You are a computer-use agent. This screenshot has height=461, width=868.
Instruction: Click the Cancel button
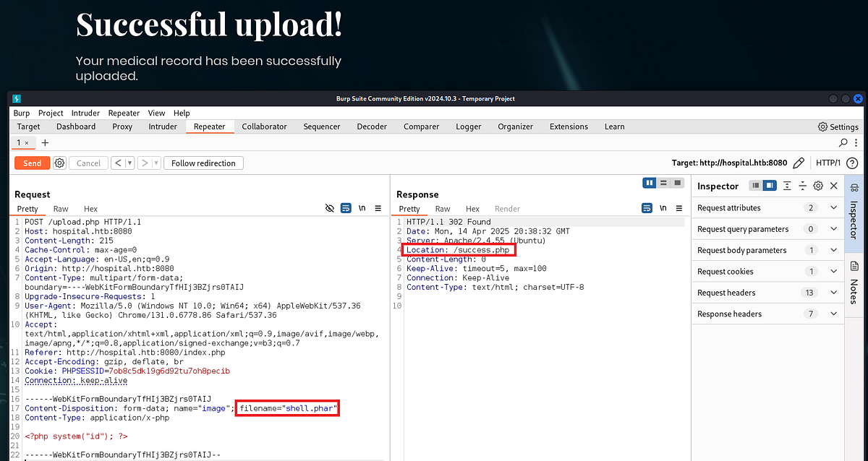tap(88, 163)
